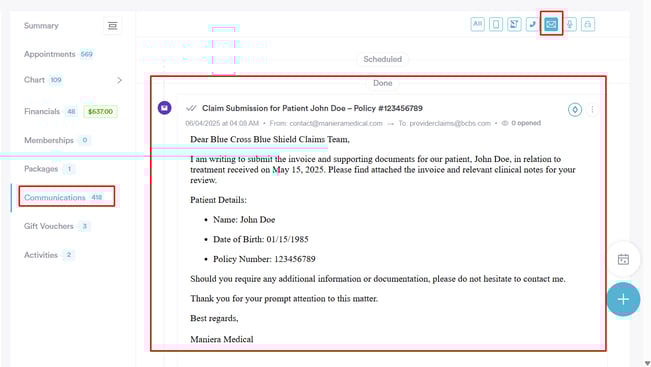Click 'Dear Blue Cross Blue Shield Claims Team' line
The width and height of the screenshot is (651, 367).
pyautogui.click(x=270, y=139)
